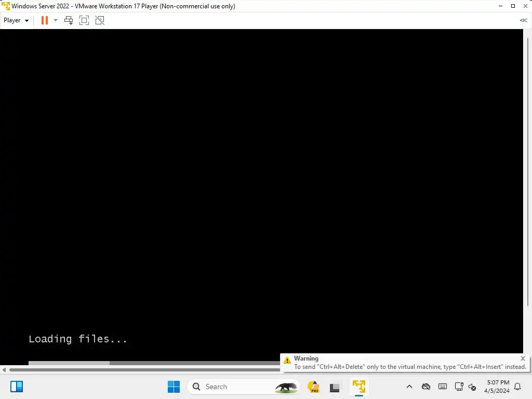Click the taskbar Search box
532x399 pixels.
[x=243, y=387]
